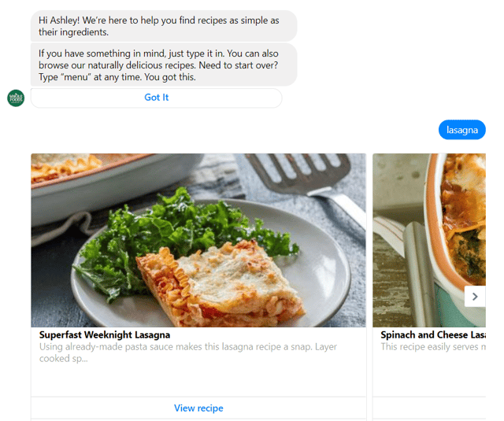Open the Spinach and Cheese Lasagna photo
Image resolution: width=504 pixels, height=421 pixels.
(x=429, y=236)
